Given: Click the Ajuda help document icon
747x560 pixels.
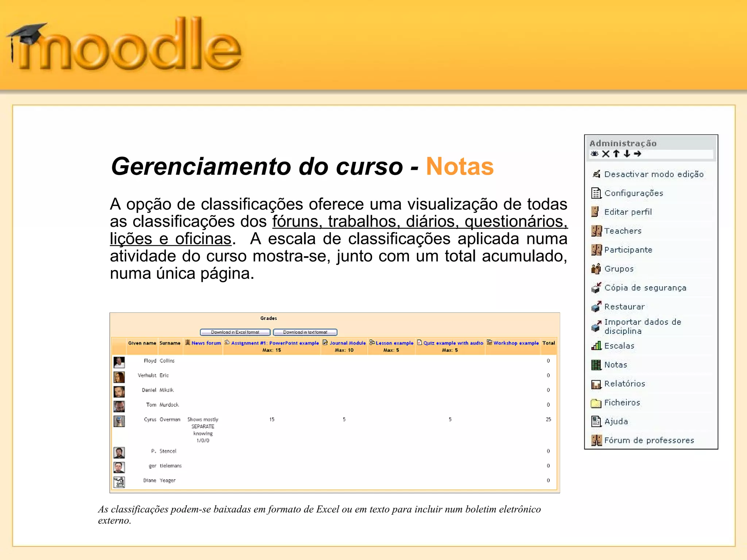Looking at the screenshot, I should [596, 421].
